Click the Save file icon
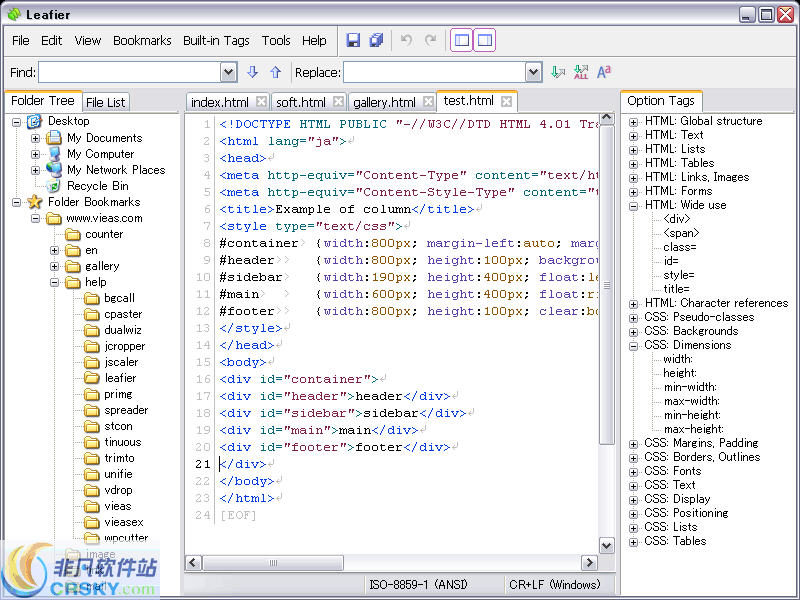 click(354, 40)
